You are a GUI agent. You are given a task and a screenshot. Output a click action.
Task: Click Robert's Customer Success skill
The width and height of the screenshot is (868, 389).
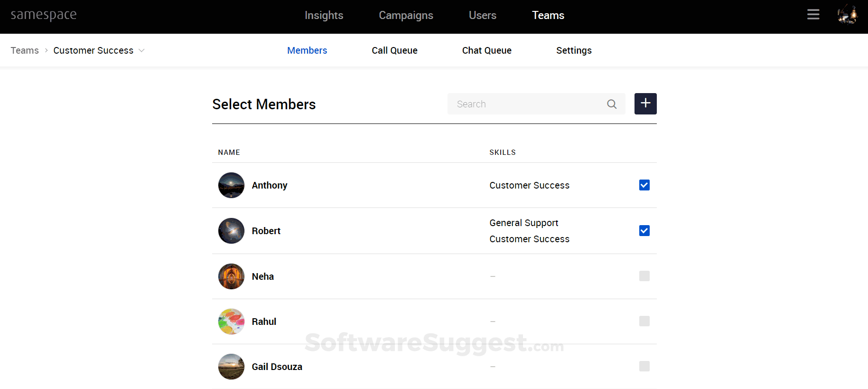pos(529,239)
